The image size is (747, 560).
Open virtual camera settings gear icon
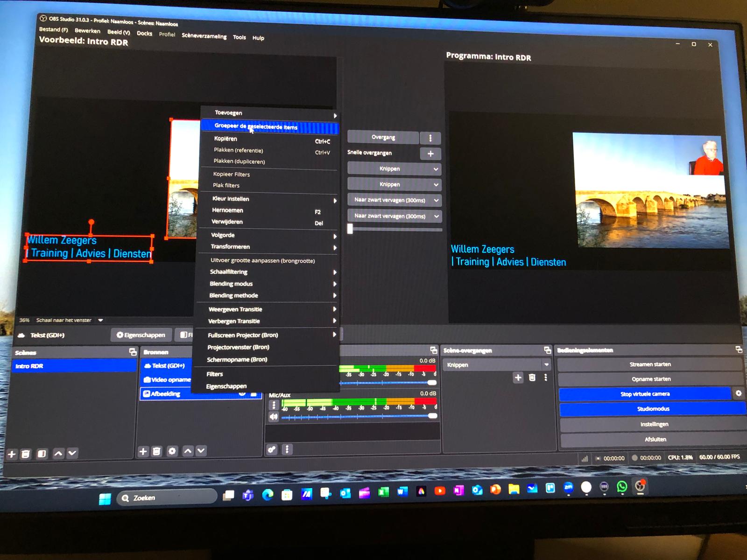739,393
